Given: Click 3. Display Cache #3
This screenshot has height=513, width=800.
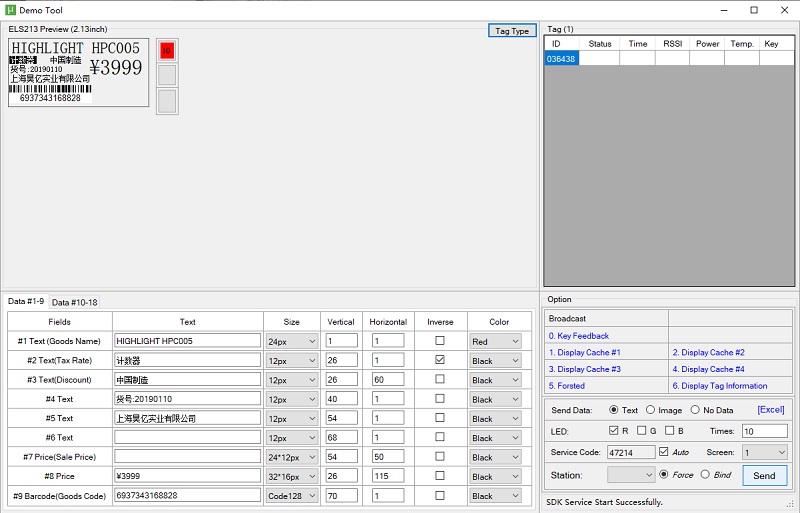Looking at the screenshot, I should pos(585,369).
